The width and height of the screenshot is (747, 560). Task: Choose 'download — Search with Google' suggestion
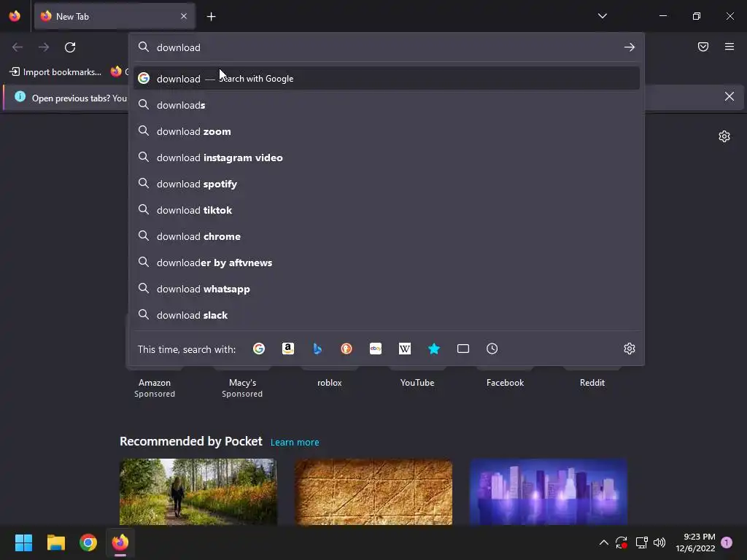click(x=387, y=79)
